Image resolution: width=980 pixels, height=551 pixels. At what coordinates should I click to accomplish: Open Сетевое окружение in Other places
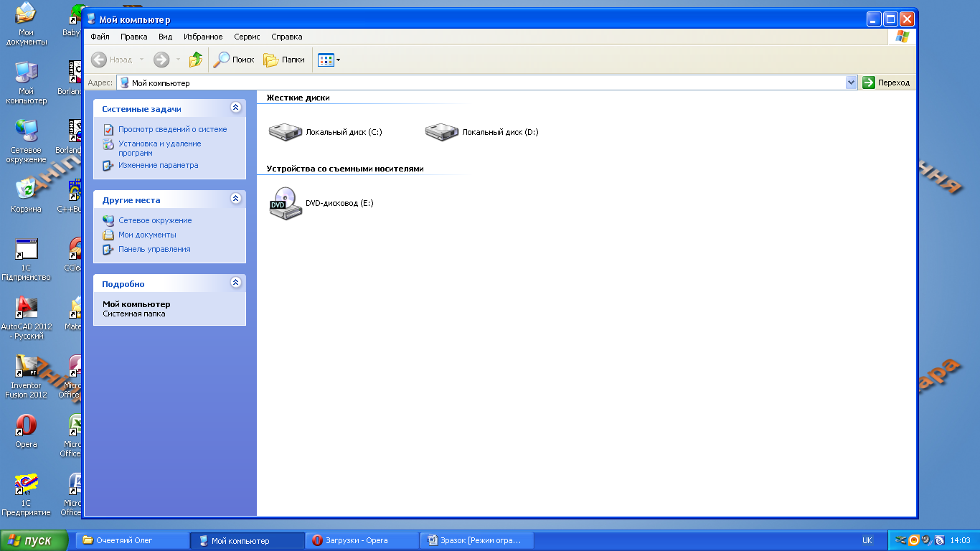click(x=155, y=220)
